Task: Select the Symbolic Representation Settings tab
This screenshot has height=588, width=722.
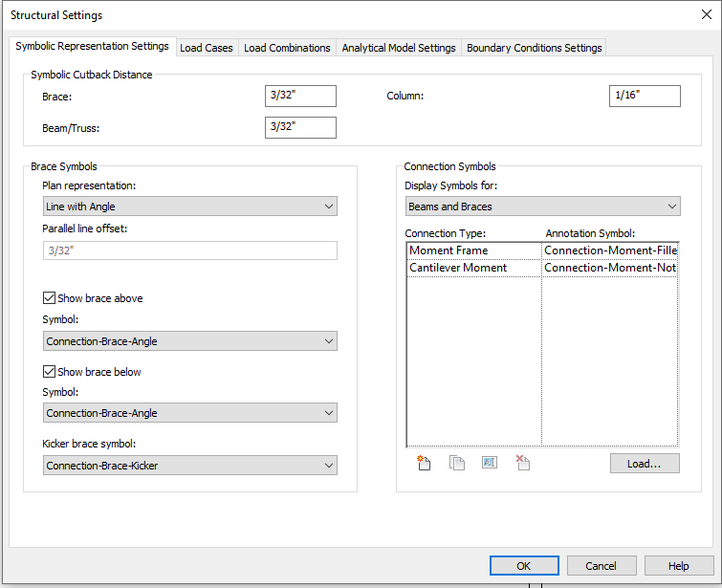Action: (92, 46)
